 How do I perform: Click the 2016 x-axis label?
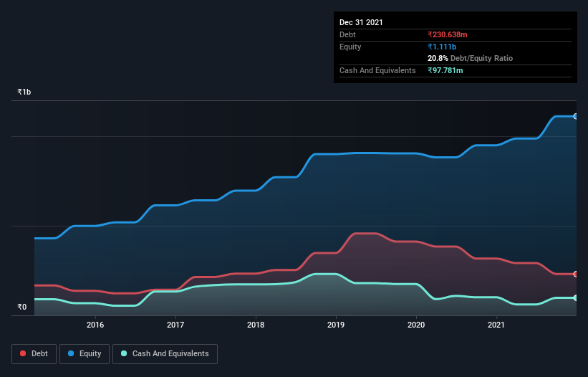click(x=95, y=325)
